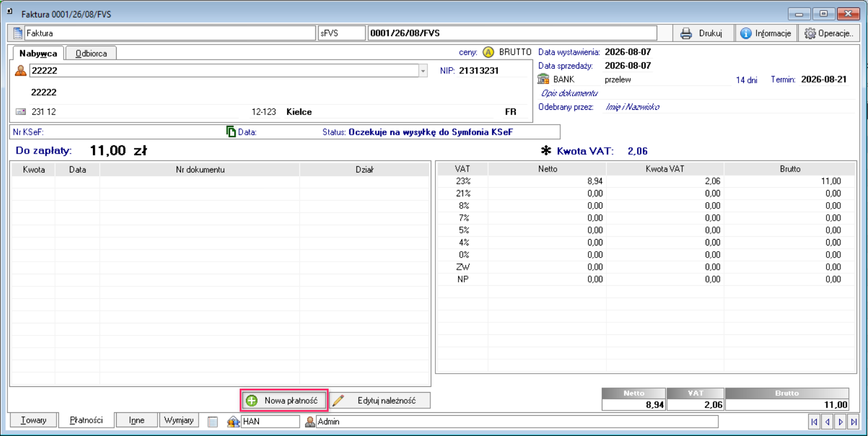Open the Wymiary tab
Screen dimensions: 868x436
click(x=179, y=420)
